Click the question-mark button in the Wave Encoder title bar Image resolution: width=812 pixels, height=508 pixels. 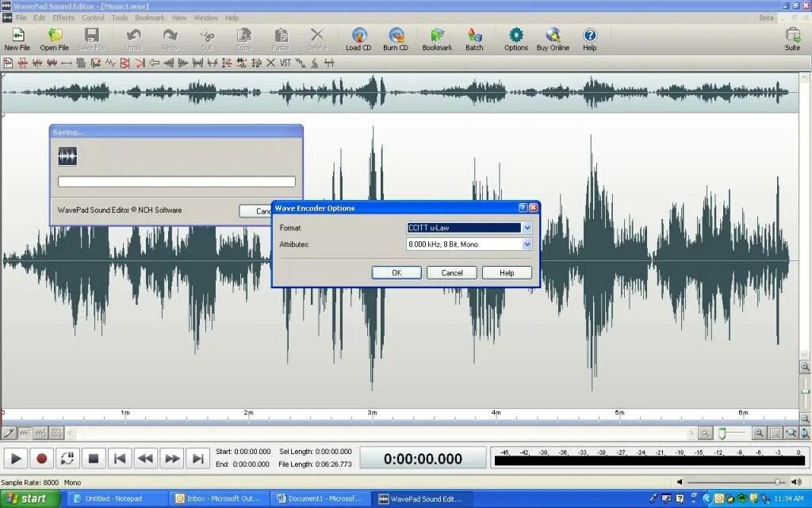[523, 208]
